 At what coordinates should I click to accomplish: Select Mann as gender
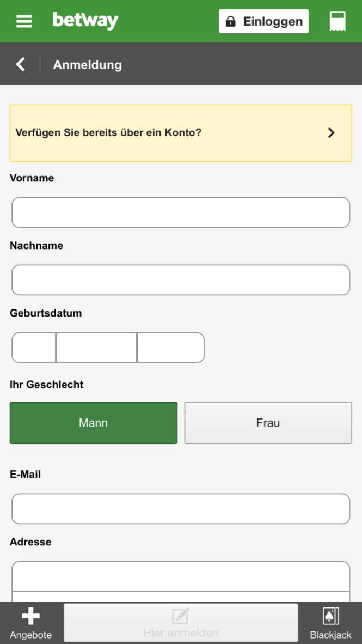pos(93,423)
